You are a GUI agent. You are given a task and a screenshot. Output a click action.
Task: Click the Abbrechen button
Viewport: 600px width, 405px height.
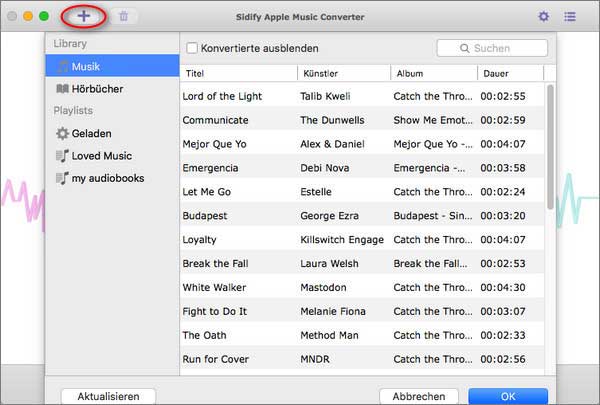(419, 396)
